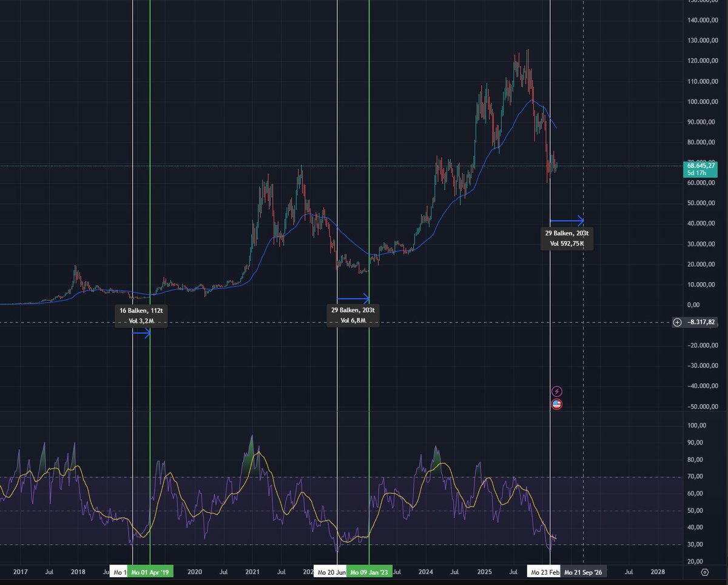Click -20.000,00 on the price scale
The height and width of the screenshot is (585, 728).
[x=702, y=345]
